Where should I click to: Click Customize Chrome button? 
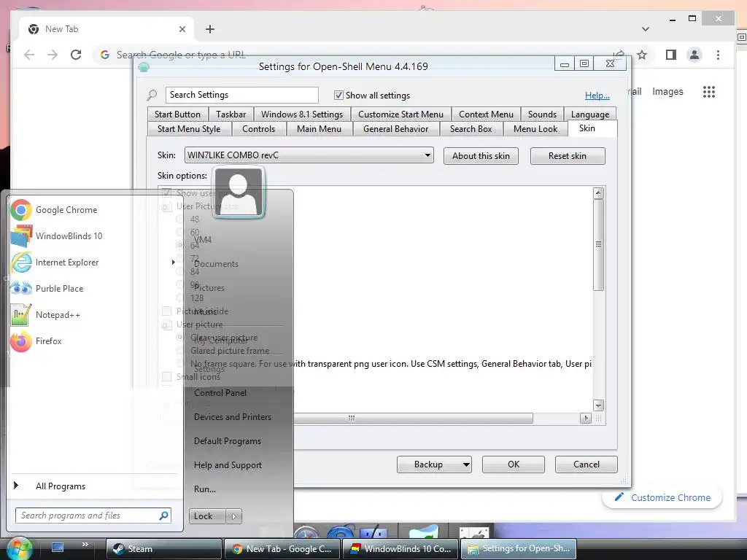pyautogui.click(x=662, y=497)
